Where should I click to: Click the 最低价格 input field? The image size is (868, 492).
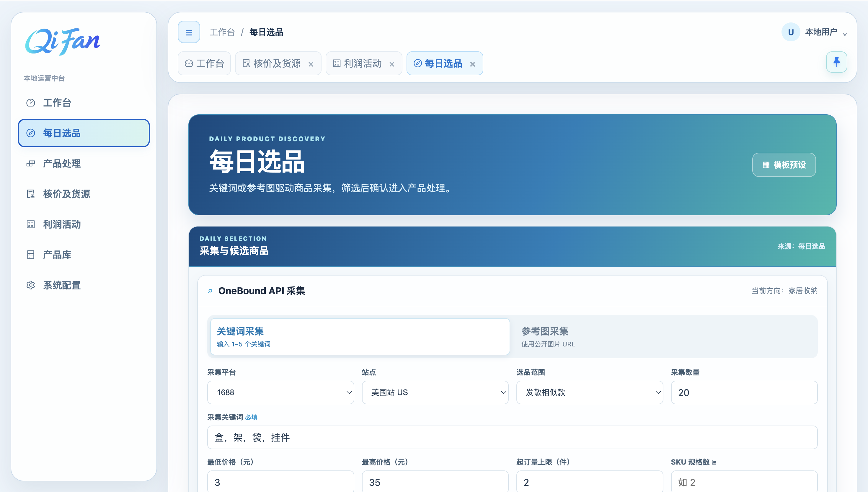click(x=280, y=482)
